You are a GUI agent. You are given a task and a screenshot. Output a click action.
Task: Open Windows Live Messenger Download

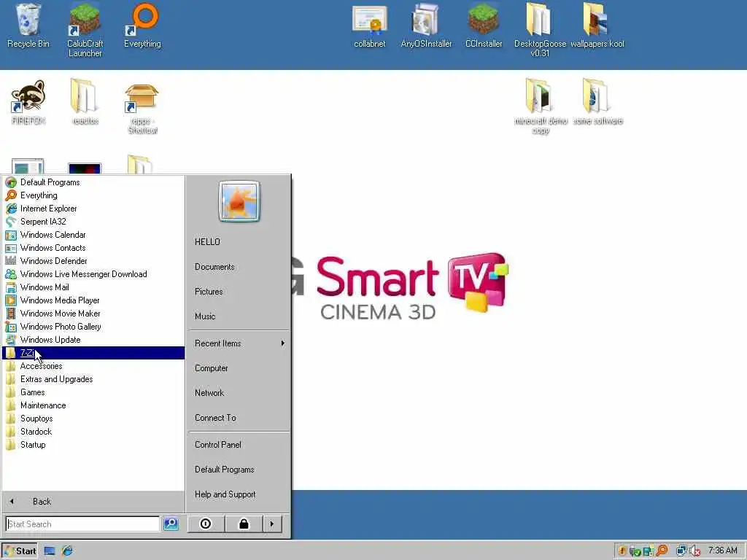(93, 274)
